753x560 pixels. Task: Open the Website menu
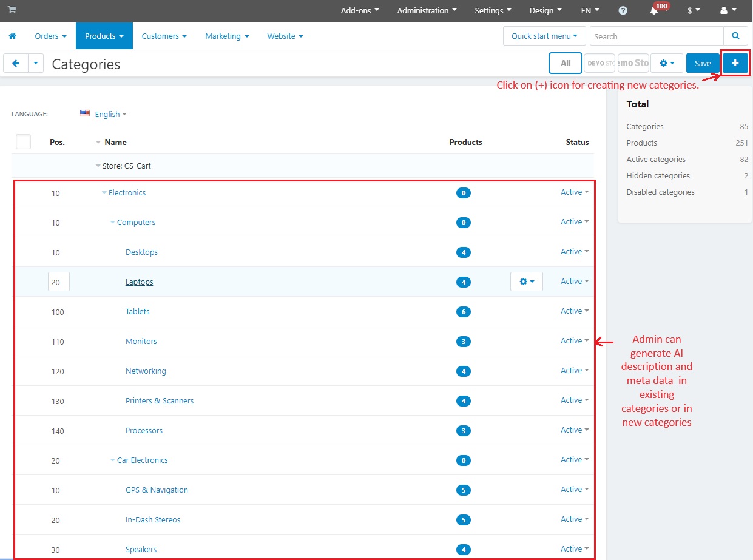pyautogui.click(x=285, y=36)
